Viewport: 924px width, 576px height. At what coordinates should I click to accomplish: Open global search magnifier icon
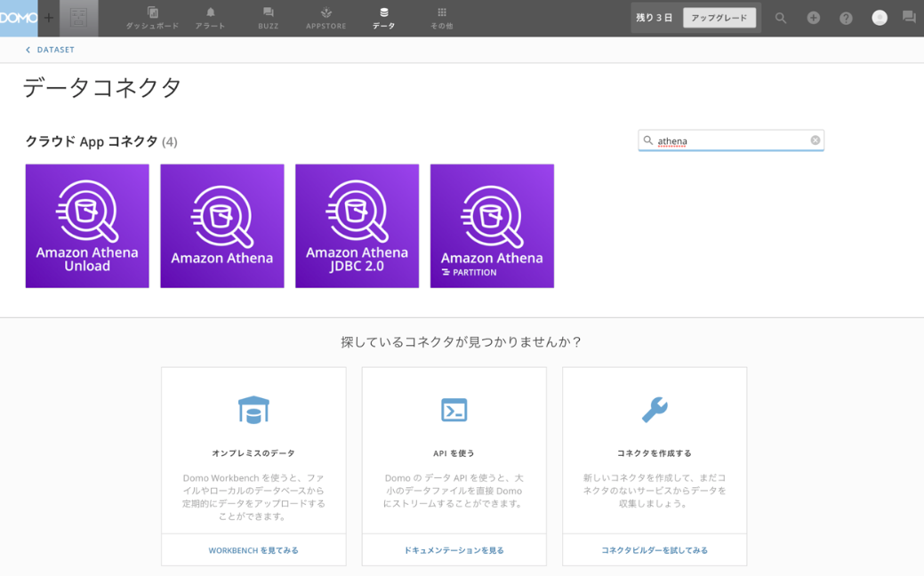(x=781, y=18)
